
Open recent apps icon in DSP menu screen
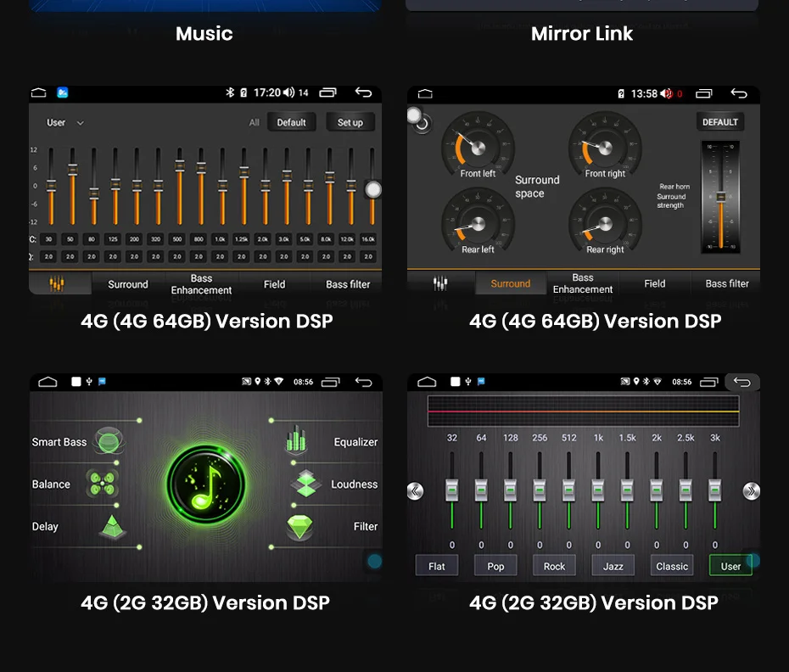point(331,382)
